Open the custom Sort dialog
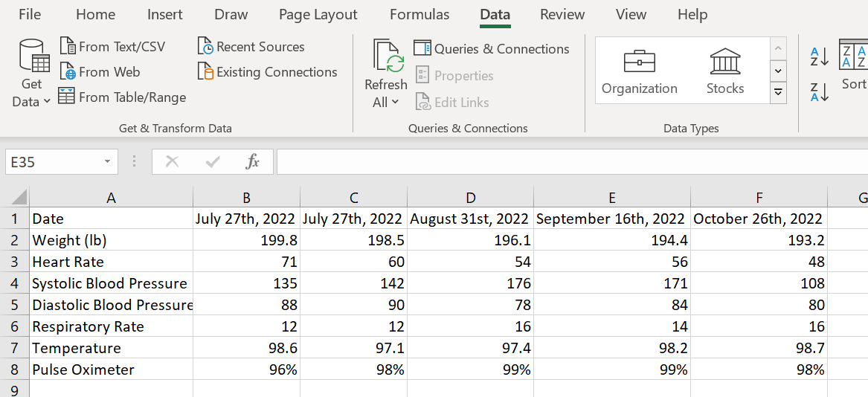 (x=853, y=65)
